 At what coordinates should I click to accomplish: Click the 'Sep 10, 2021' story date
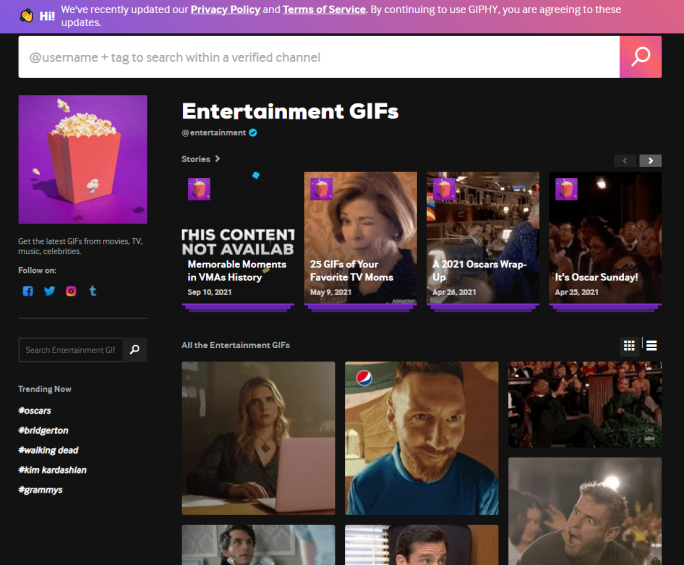209,292
